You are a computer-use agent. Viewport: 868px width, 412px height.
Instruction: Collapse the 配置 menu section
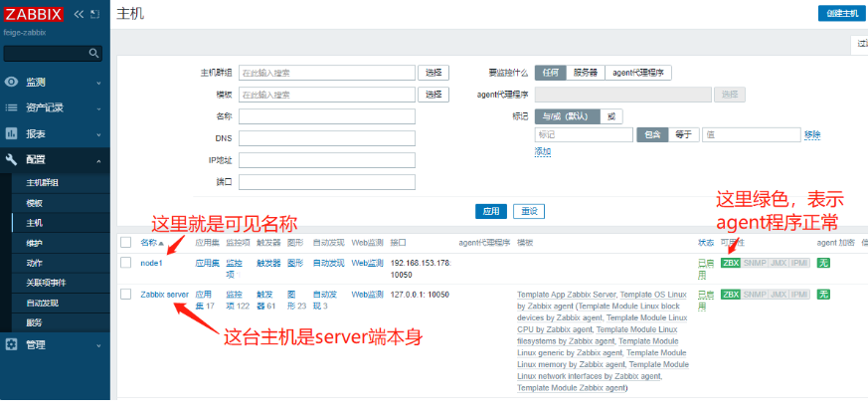(98, 159)
